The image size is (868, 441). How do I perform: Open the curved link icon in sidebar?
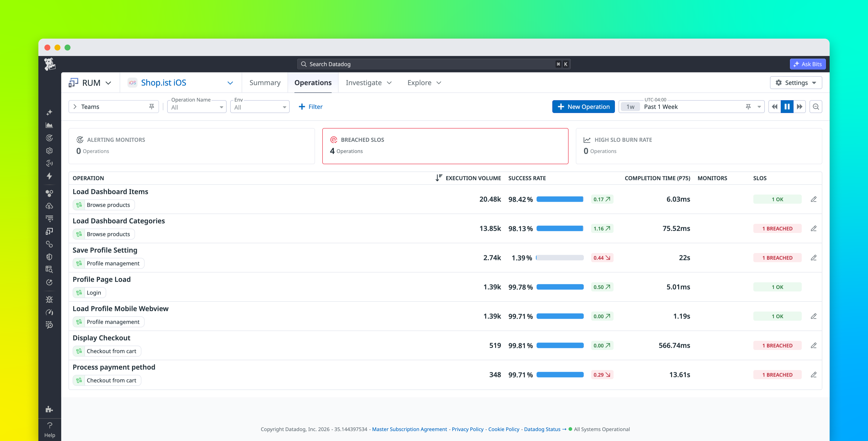(50, 244)
